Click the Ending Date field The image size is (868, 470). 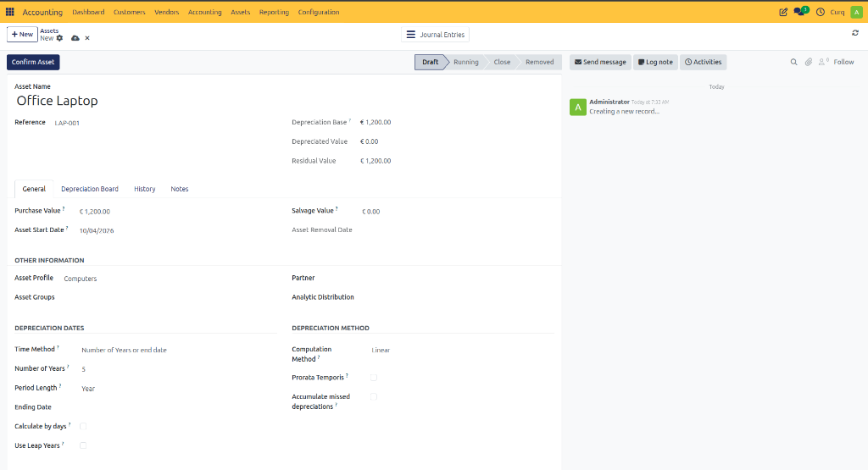pyautogui.click(x=178, y=407)
